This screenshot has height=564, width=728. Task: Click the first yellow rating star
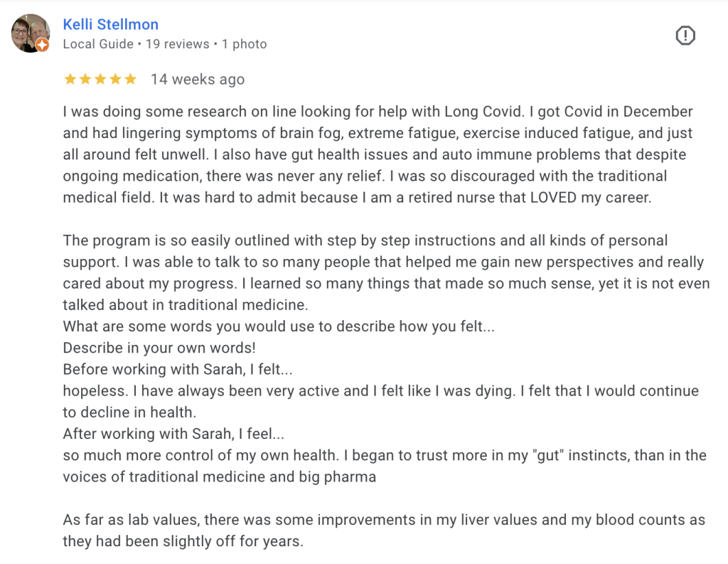70,79
